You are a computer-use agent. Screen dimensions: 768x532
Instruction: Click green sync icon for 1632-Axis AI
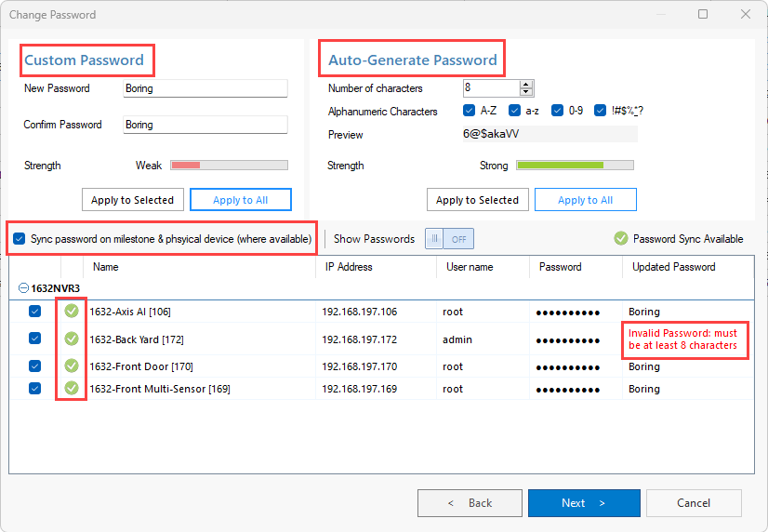coord(72,311)
